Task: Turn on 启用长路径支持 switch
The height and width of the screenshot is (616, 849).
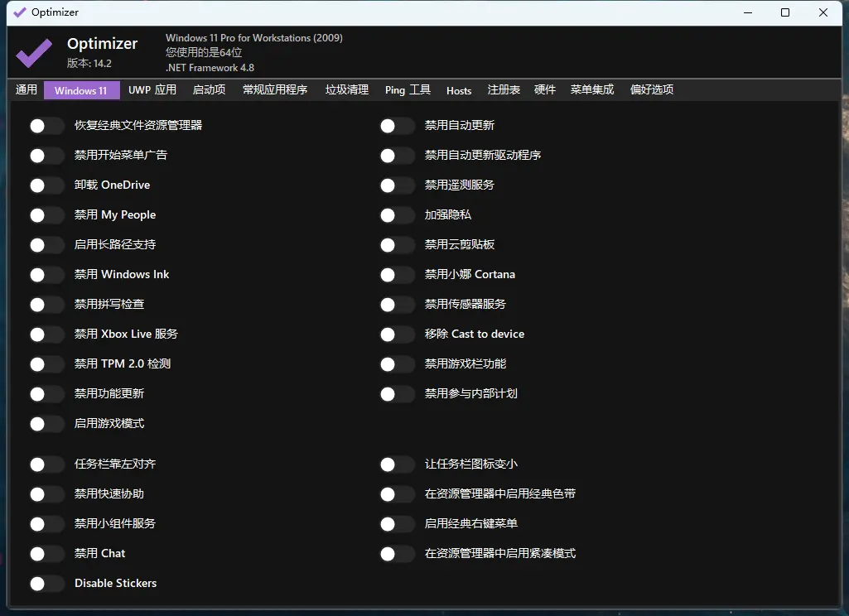Action: pyautogui.click(x=47, y=245)
